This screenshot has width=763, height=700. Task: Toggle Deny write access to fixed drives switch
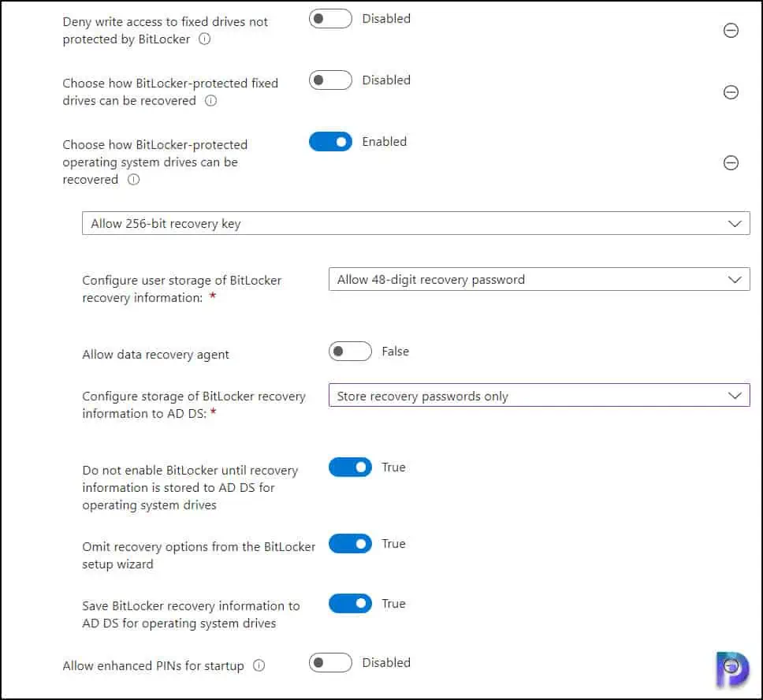click(x=330, y=18)
